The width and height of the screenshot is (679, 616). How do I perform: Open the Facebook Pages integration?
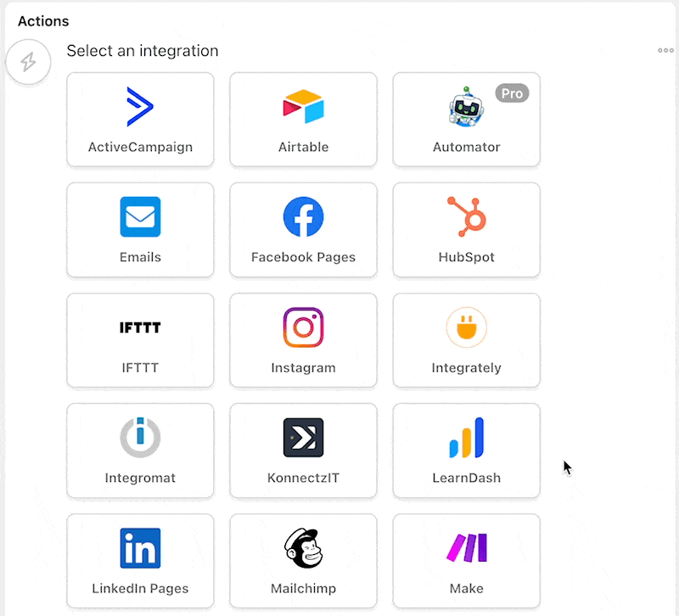click(x=302, y=229)
